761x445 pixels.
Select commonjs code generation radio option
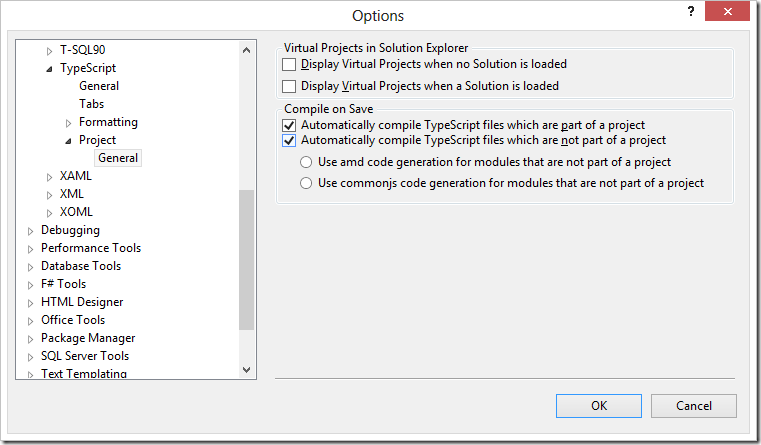pos(307,183)
